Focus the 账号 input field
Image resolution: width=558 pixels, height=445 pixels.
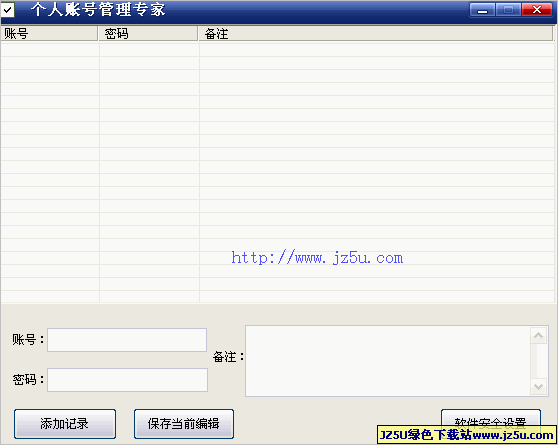[127, 340]
